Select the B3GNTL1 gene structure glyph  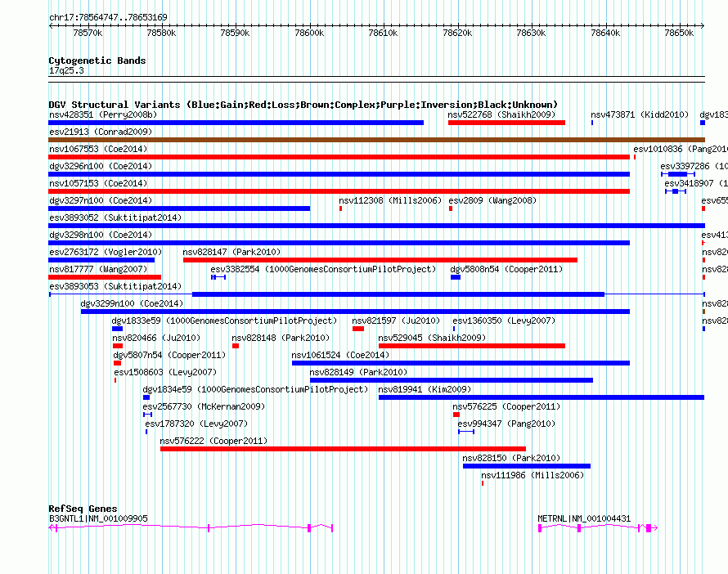pos(191,527)
